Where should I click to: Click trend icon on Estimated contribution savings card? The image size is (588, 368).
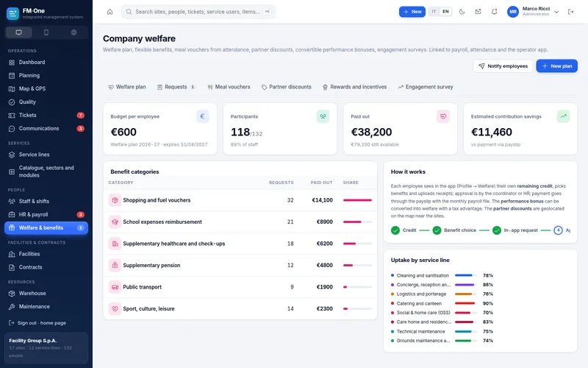click(x=563, y=116)
